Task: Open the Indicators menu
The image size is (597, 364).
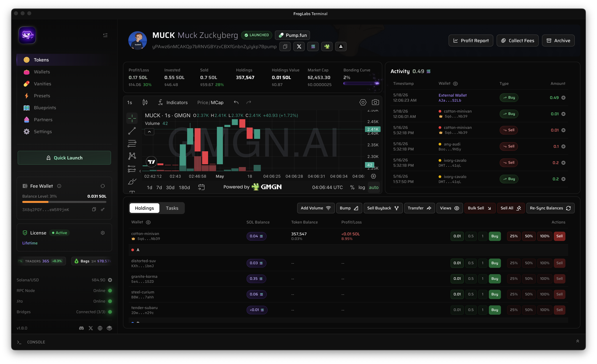Action: click(173, 102)
